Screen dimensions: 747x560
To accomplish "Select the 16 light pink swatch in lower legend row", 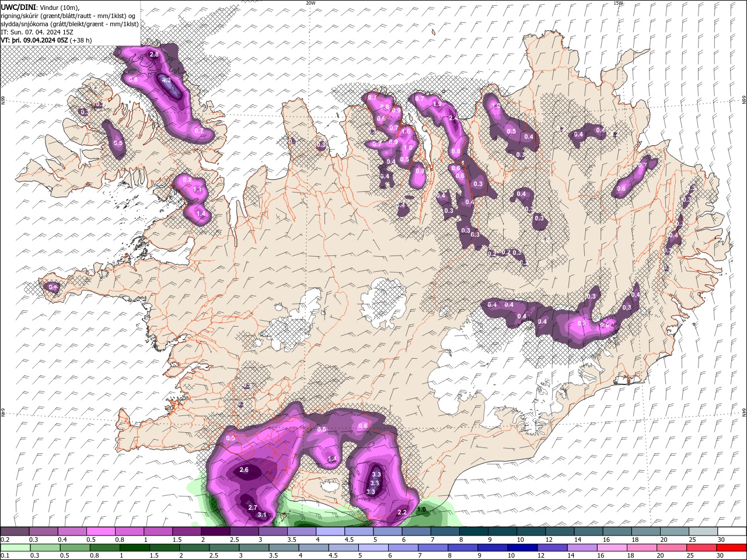I will pos(612,548).
